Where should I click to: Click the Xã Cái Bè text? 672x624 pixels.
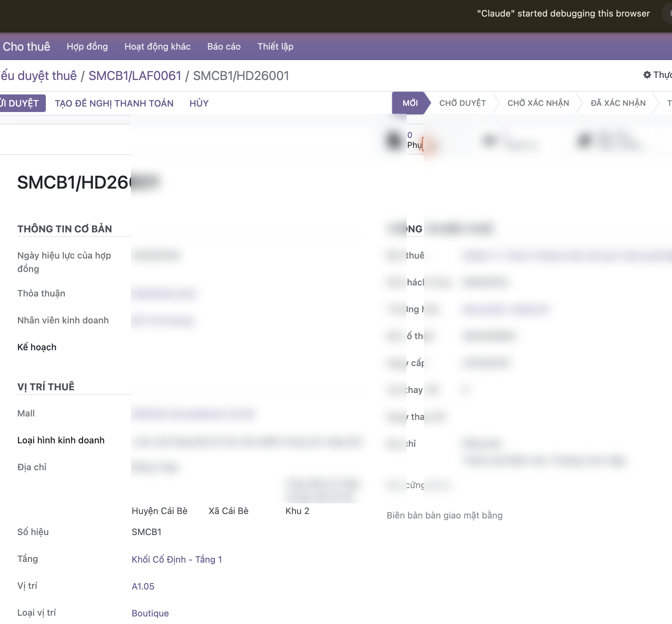coord(228,511)
